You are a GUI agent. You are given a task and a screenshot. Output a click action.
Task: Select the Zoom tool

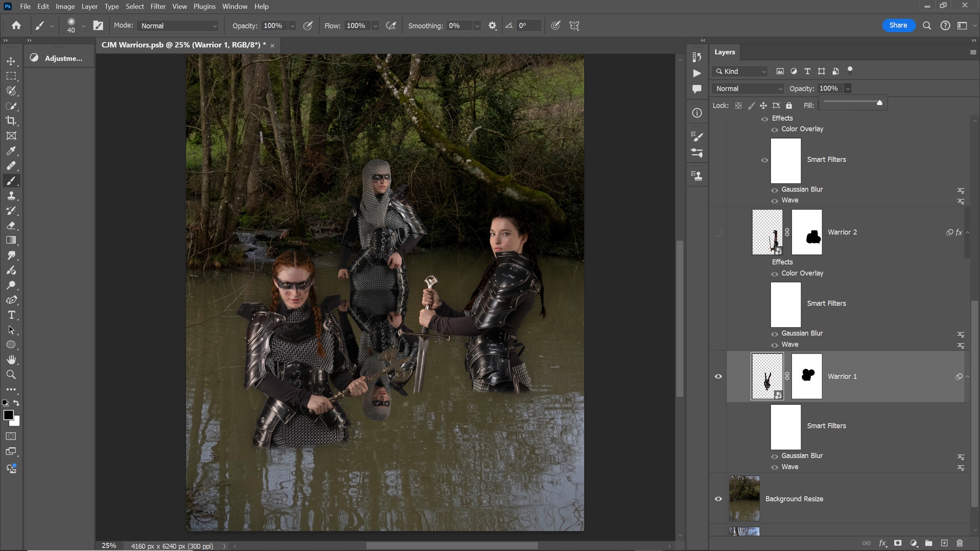pos(11,375)
